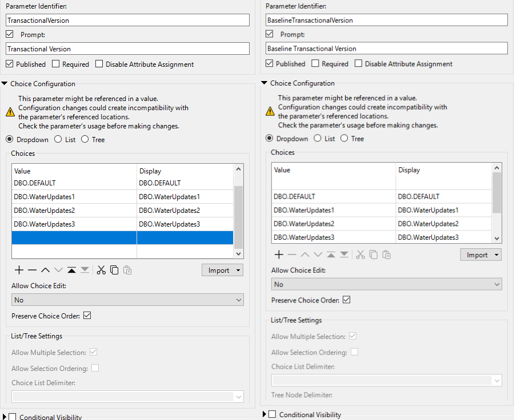Viewport: 517px width, 420px height.
Task: Select Dropdown radio in TransactionalVersion panel
Action: 10,139
